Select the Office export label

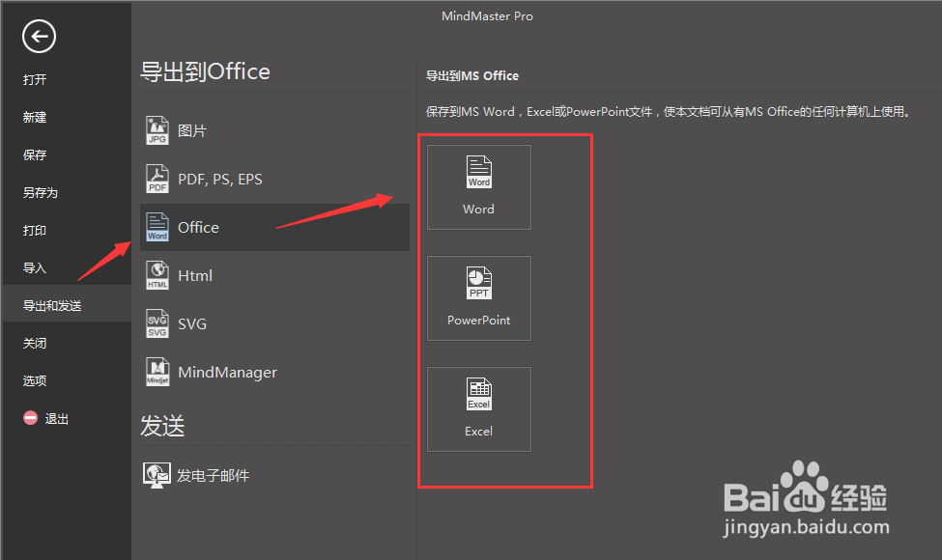click(x=198, y=228)
